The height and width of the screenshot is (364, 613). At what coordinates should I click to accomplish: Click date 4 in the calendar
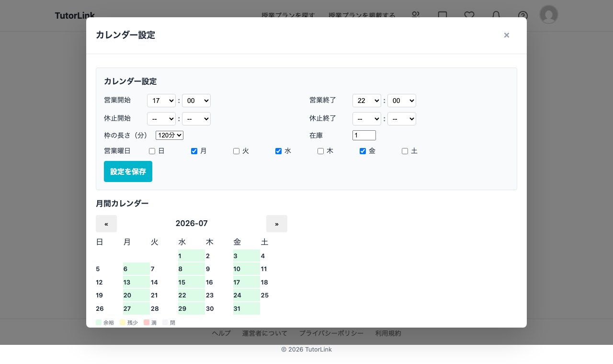[x=274, y=256]
